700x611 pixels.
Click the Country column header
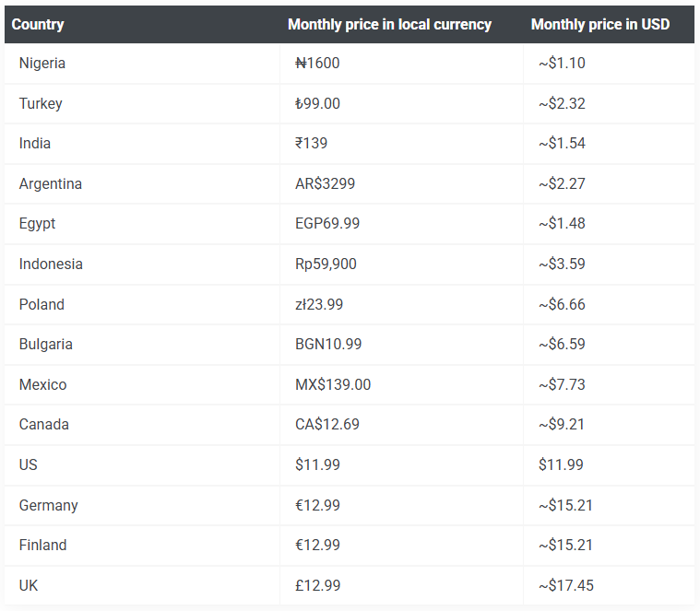38,24
